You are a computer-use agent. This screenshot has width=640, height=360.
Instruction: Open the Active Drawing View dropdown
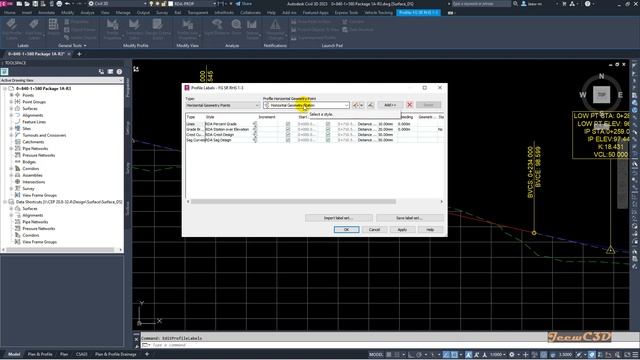pos(62,80)
